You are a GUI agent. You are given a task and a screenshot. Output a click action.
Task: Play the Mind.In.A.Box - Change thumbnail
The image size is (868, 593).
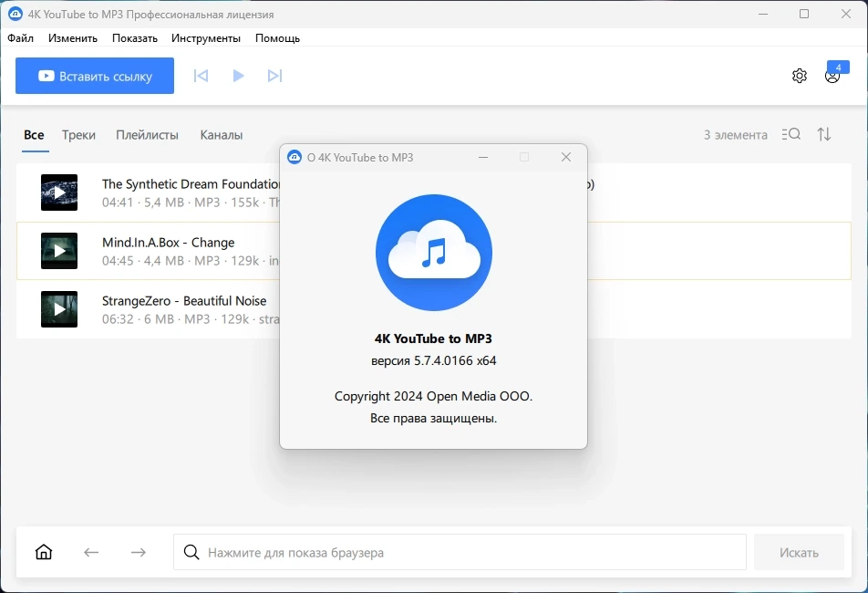59,251
